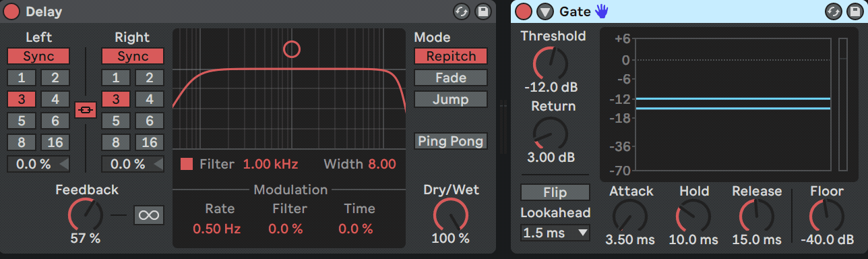The height and width of the screenshot is (259, 868).
Task: Select Right delay time 6
Action: pos(150,121)
